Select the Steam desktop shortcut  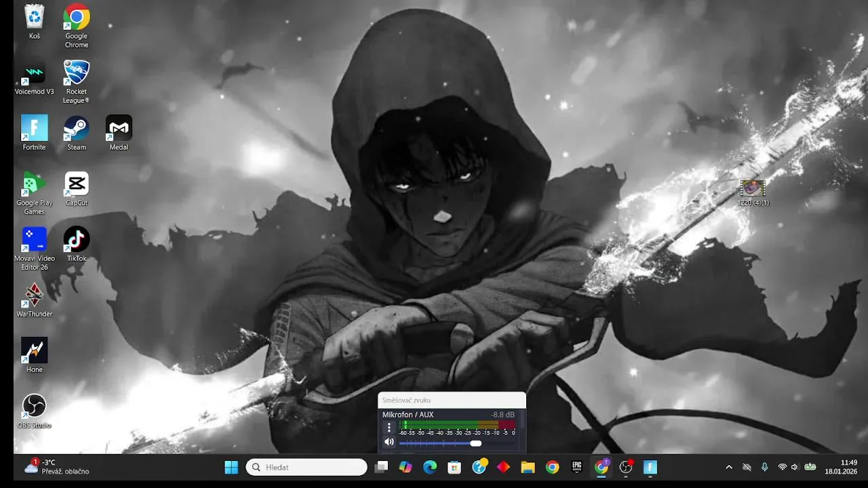click(77, 133)
